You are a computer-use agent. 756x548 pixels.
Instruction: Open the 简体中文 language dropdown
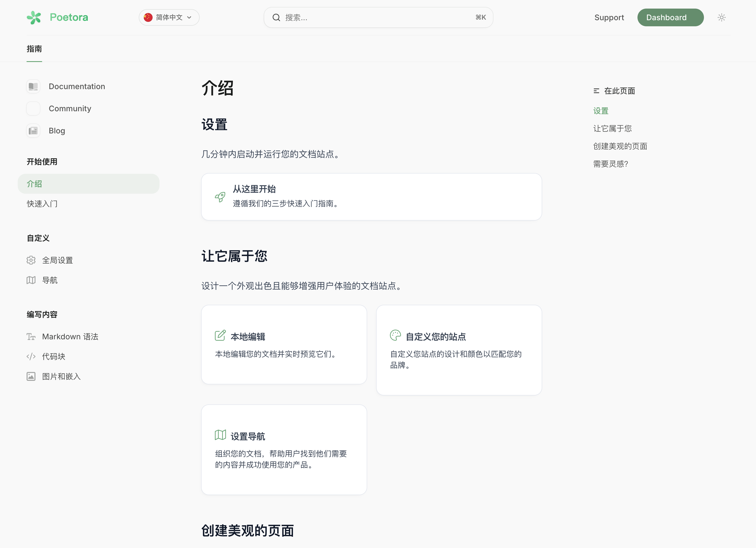(169, 17)
